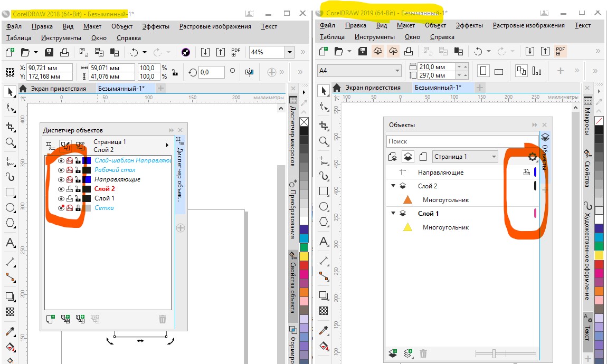Viewport: 607px width, 364px height.
Task: Open the Open-file dropdown arrow in 2018 toolbar
Action: point(35,52)
